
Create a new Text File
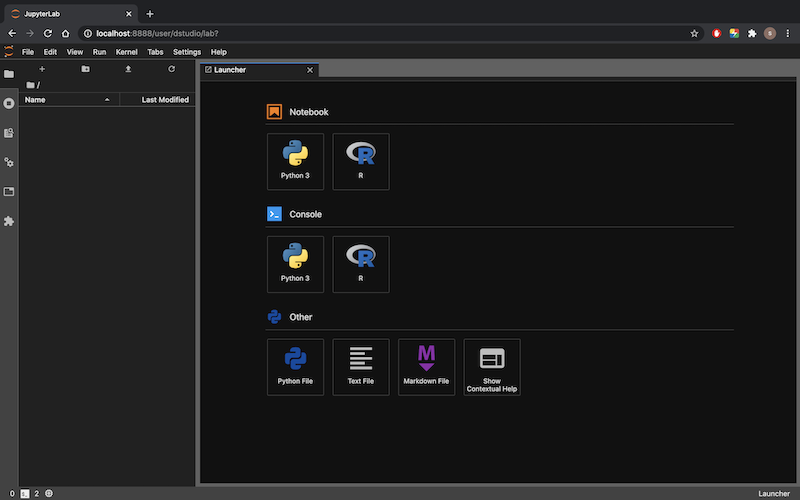tap(361, 367)
